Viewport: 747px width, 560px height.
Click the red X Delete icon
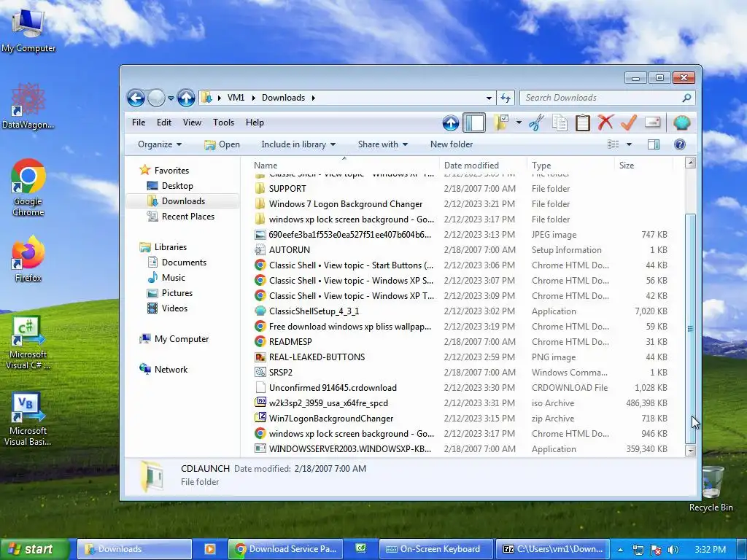[x=605, y=122]
